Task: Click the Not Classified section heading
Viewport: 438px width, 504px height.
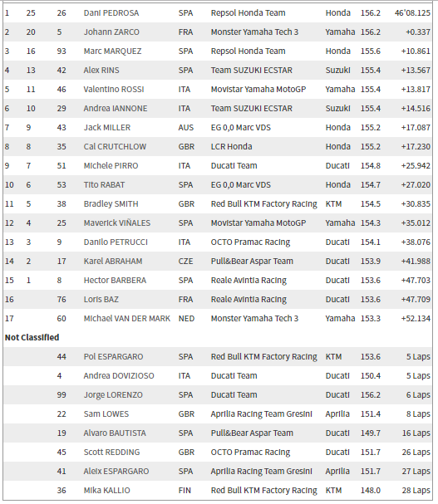Action: [32, 337]
